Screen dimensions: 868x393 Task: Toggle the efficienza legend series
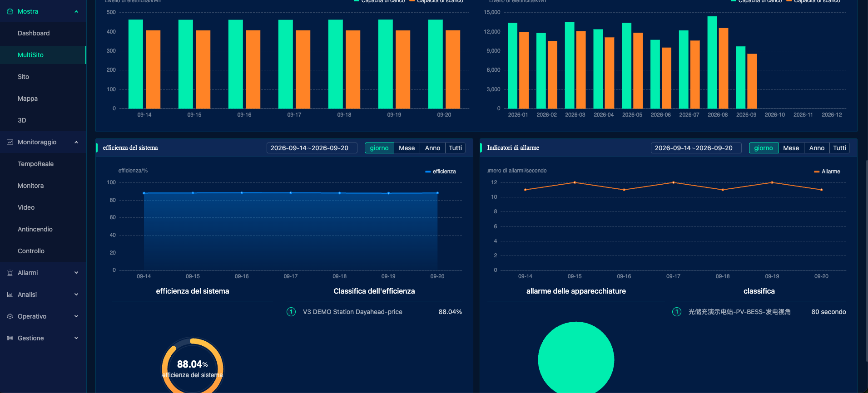441,172
